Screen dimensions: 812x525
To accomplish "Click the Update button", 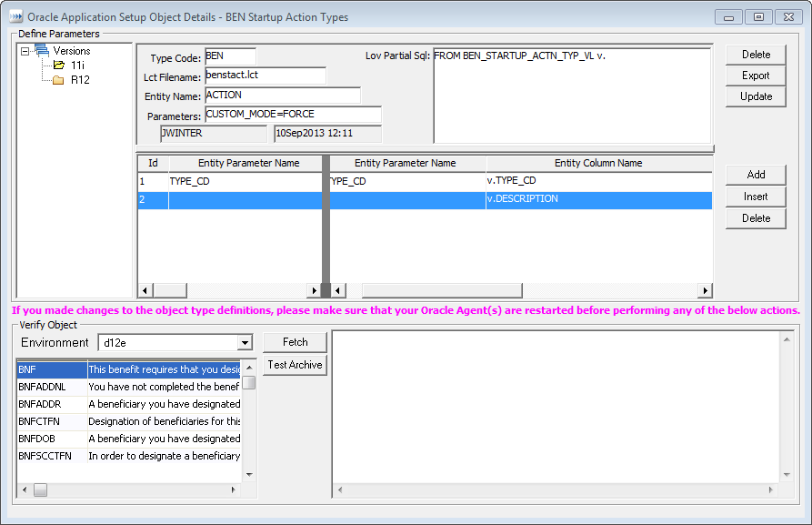I will (x=756, y=96).
